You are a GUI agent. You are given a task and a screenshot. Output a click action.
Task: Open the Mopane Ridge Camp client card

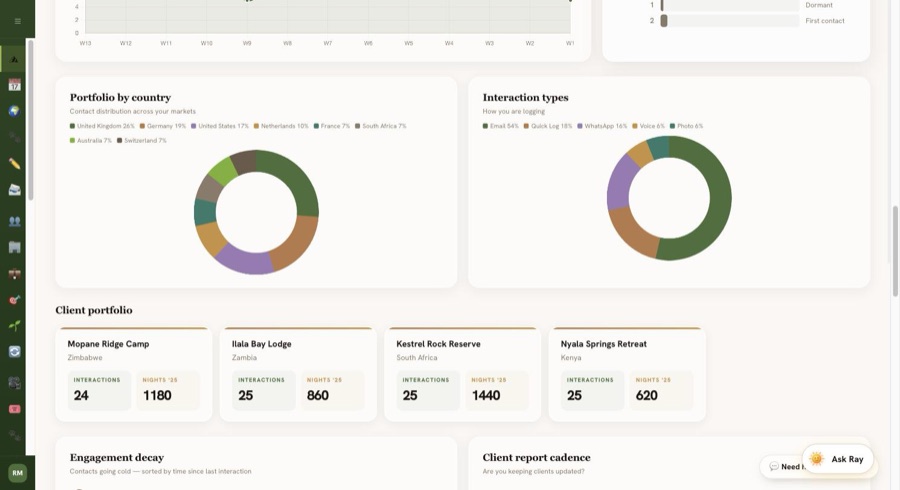(134, 374)
